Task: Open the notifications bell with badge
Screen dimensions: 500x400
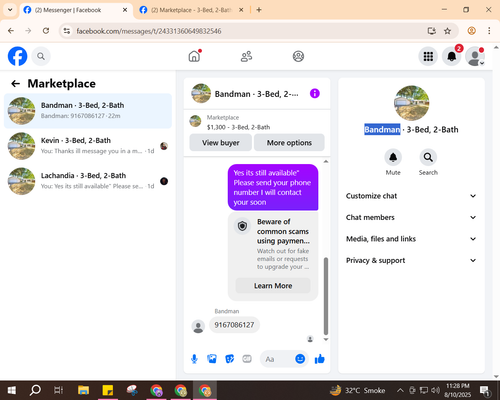Action: 452,56
